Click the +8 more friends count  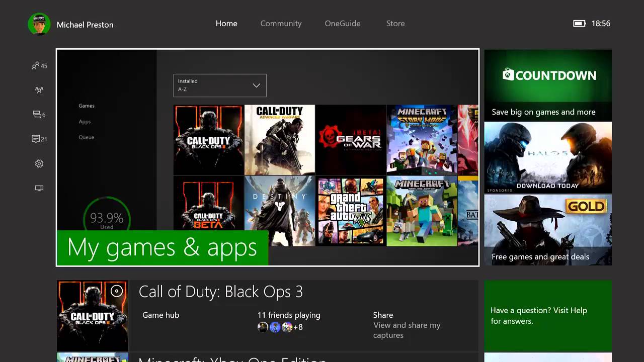click(298, 327)
